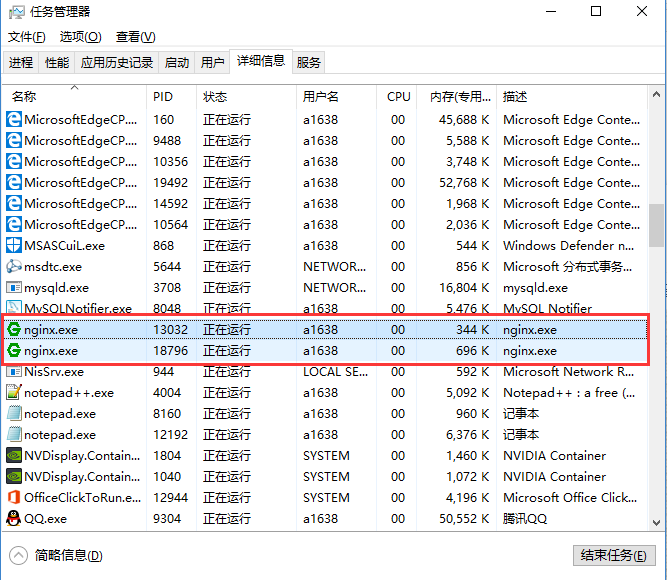This screenshot has width=667, height=580.
Task: Click the Edge icon in PID 10356 row
Action: coord(14,161)
